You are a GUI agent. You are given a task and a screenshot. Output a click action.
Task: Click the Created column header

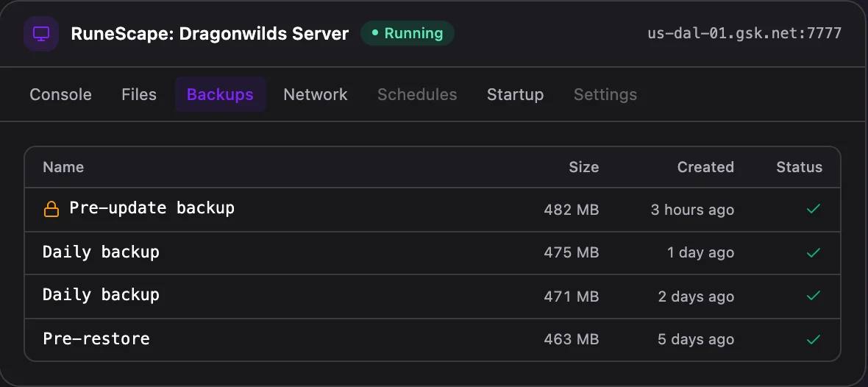click(x=706, y=167)
